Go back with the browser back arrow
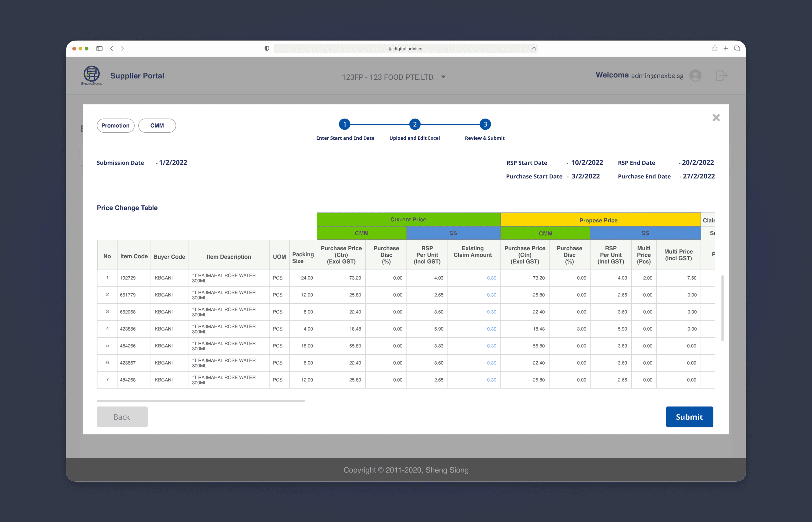This screenshot has width=812, height=522. [112, 48]
